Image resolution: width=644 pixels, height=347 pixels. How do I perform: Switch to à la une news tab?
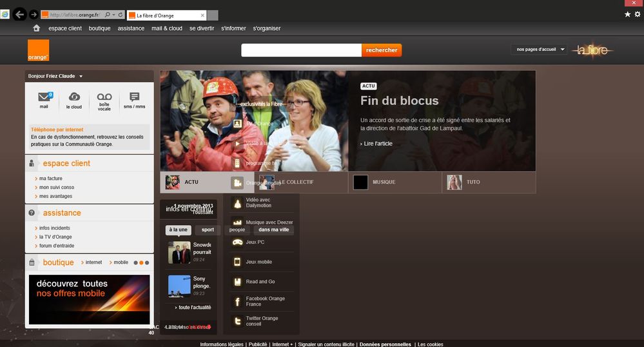click(179, 230)
